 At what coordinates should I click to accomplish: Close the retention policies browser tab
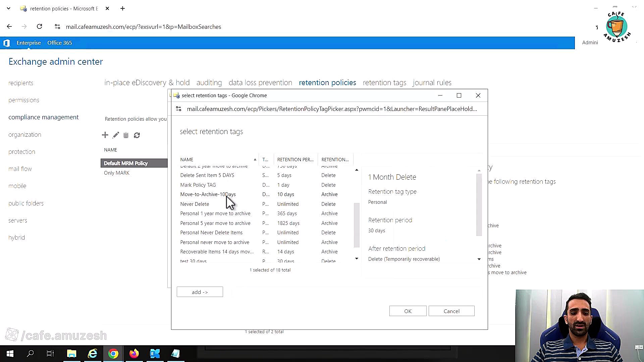coord(107,8)
